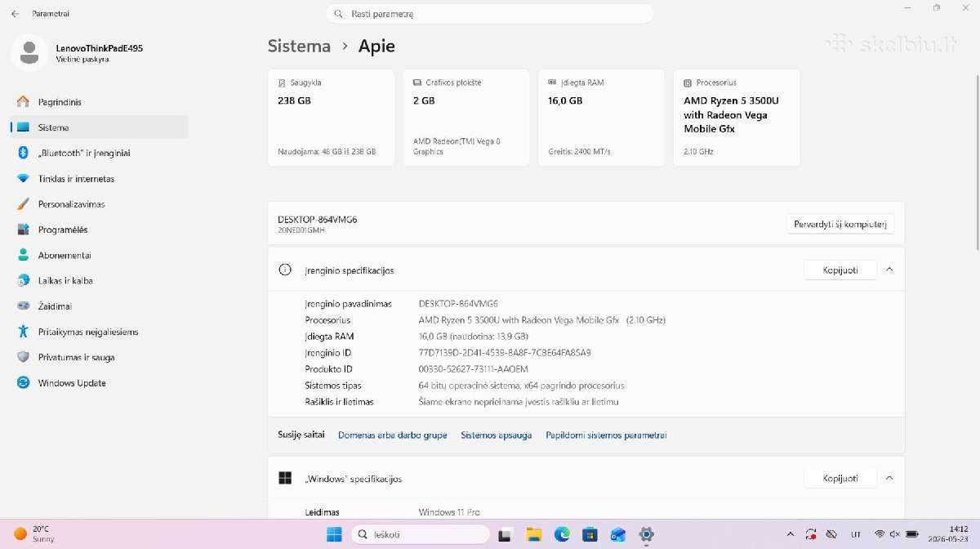Open Pritaikymas neįgaliesiems section
The width and height of the screenshot is (980, 549).
[x=99, y=332]
